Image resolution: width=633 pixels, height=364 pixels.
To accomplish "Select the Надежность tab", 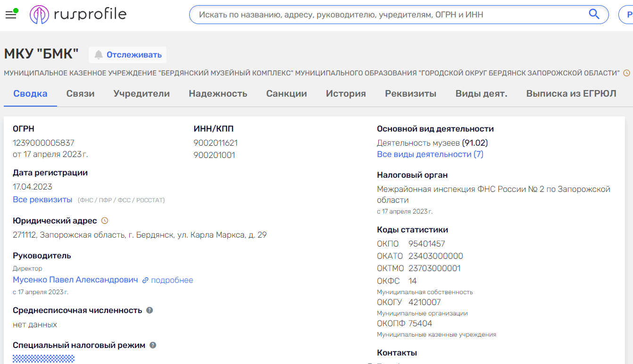I will tap(218, 93).
